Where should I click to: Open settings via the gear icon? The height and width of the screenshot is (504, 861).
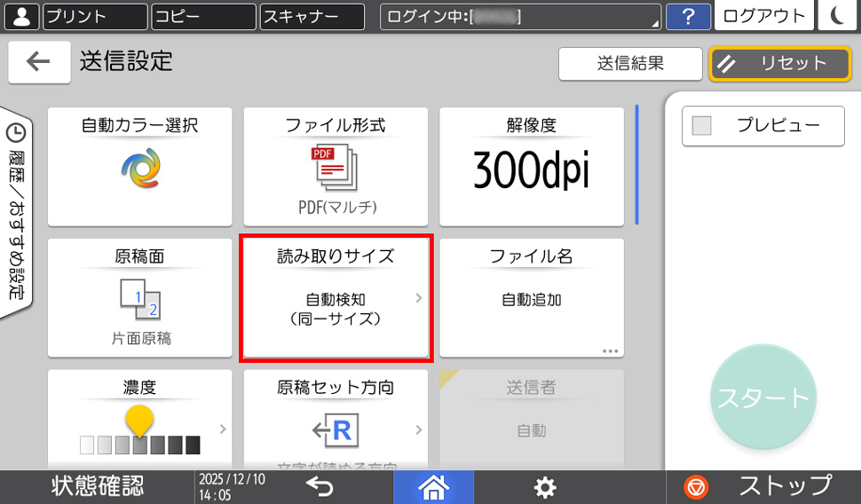coord(544,486)
